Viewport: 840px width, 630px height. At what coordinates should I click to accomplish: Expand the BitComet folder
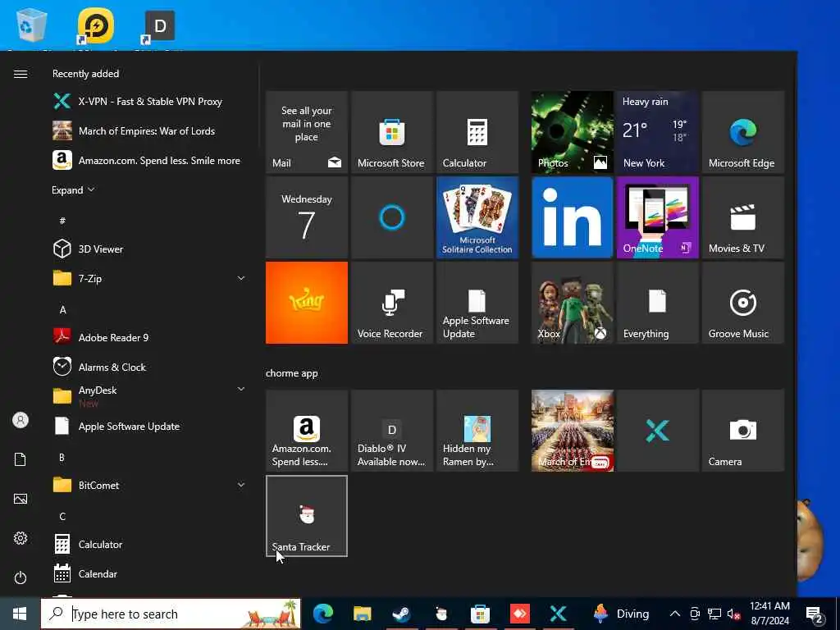point(240,485)
